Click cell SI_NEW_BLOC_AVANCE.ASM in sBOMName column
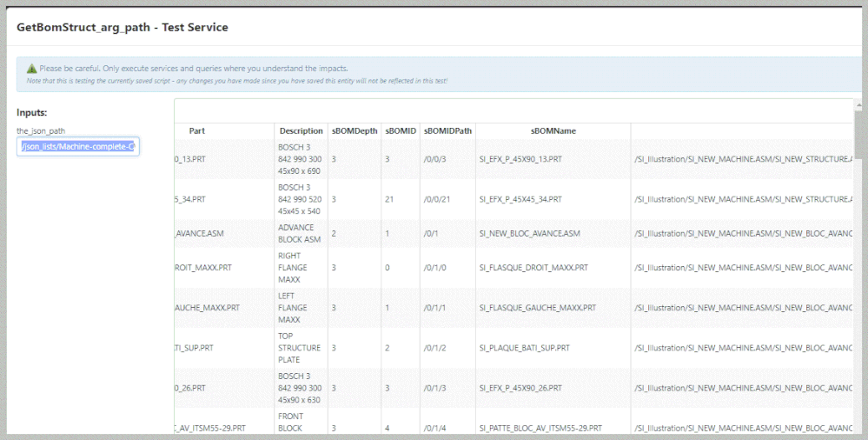Viewport: 868px width, 440px height. click(x=530, y=233)
